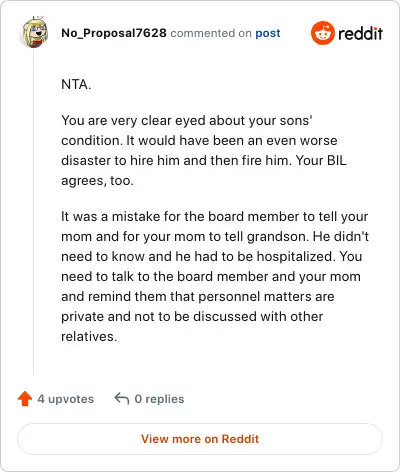400x472 pixels.
Task: Click the "4 upvotes" count
Action: [66, 399]
